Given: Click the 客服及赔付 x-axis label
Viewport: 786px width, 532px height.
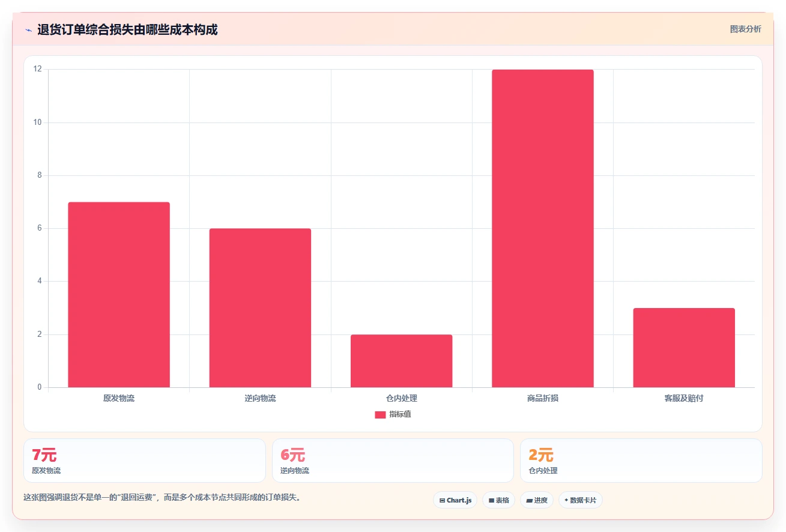Looking at the screenshot, I should [x=684, y=398].
